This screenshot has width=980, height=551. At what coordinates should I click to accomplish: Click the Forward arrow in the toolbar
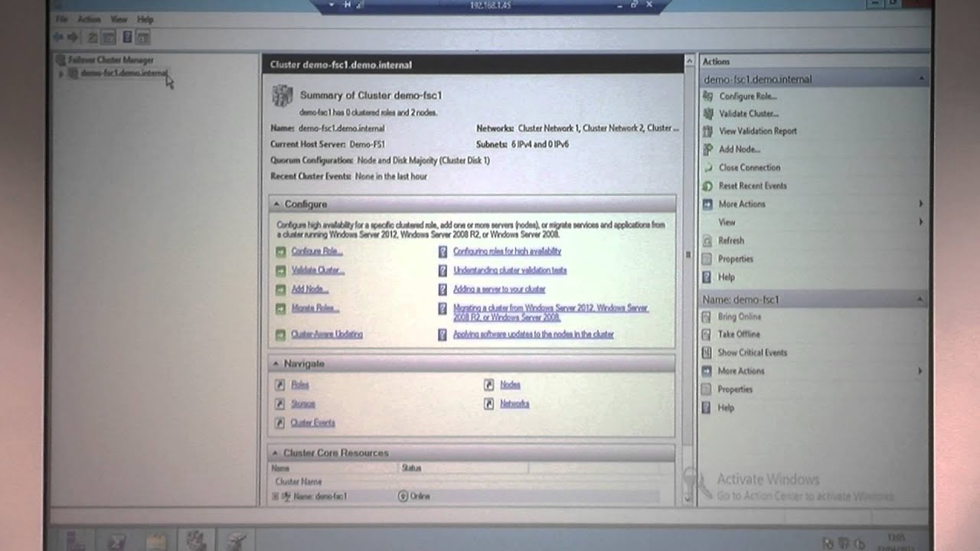73,37
